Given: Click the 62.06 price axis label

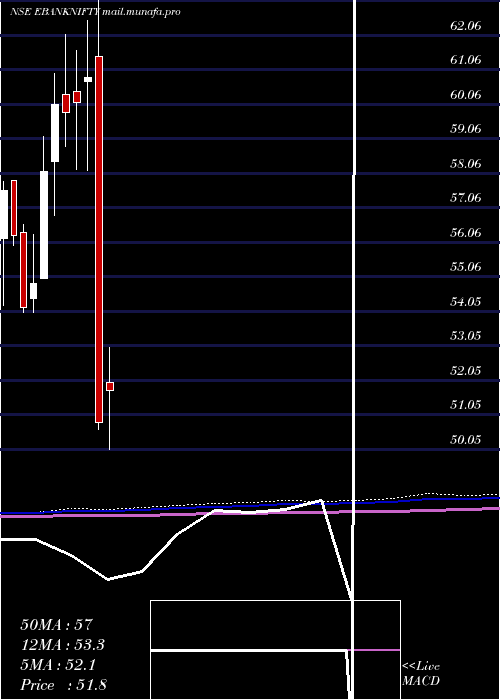Looking at the screenshot, I should [x=466, y=25].
